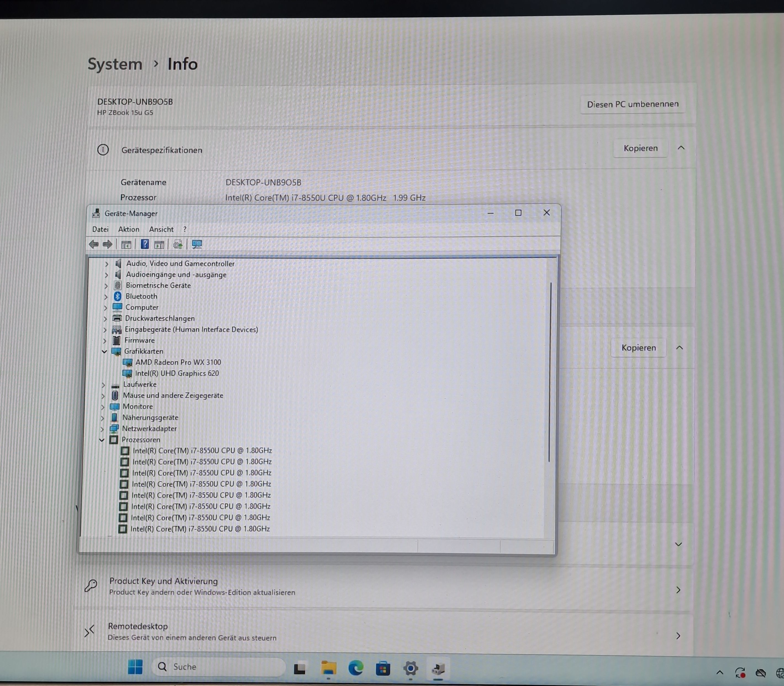Expand the Biometrische Geräte node
The height and width of the screenshot is (686, 784).
point(106,286)
